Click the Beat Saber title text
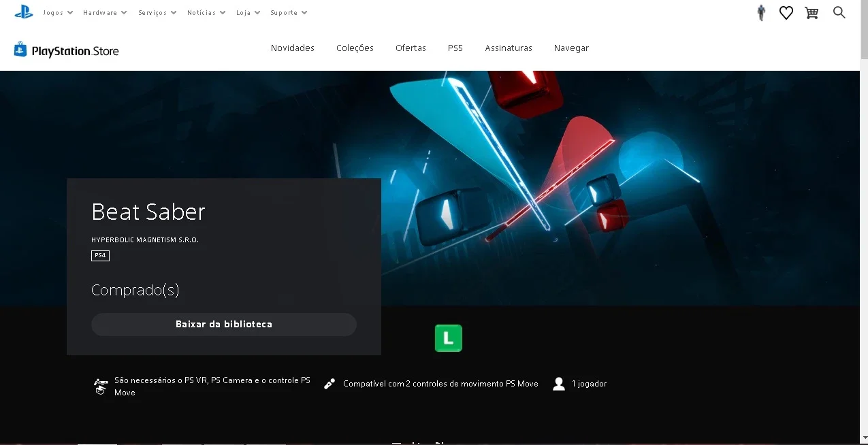 [x=148, y=212]
